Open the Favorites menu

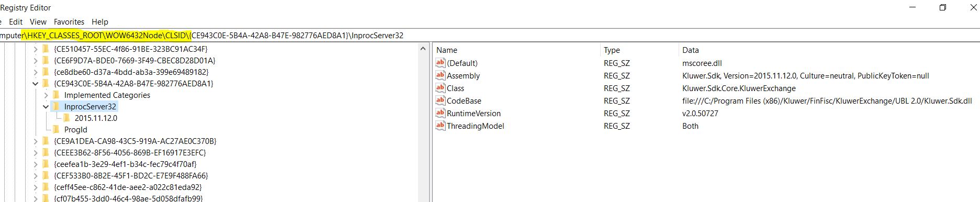[x=69, y=22]
